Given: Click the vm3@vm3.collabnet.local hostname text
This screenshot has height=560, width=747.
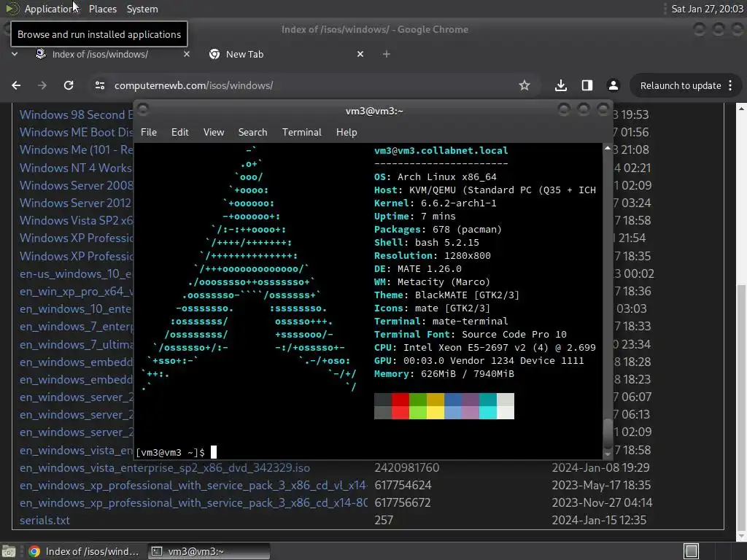Looking at the screenshot, I should (441, 150).
